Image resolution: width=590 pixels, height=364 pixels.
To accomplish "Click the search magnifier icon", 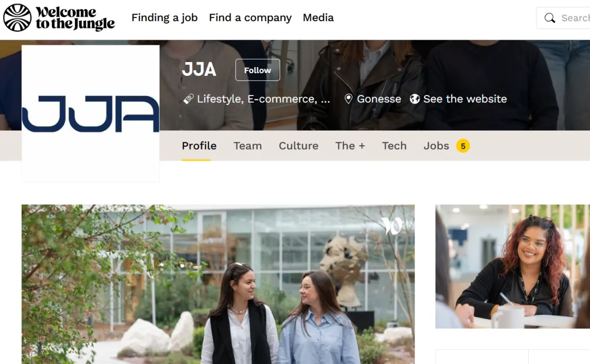I will (x=550, y=18).
